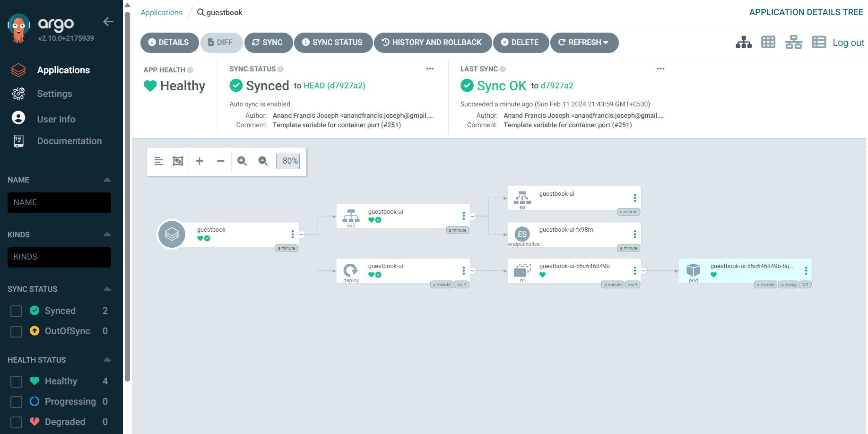Select the ES endpointslice node icon
Screen dimensions: 868x434
522,234
